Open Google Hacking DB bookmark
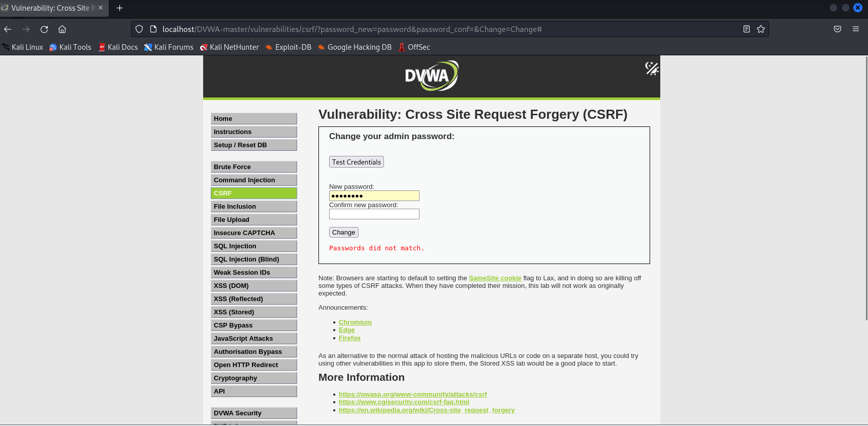This screenshot has height=426, width=868. click(355, 47)
